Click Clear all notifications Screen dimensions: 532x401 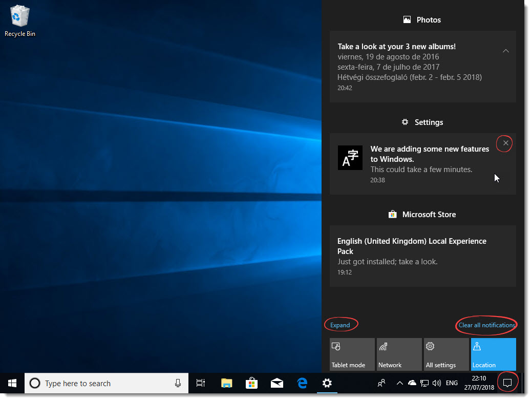pyautogui.click(x=485, y=325)
